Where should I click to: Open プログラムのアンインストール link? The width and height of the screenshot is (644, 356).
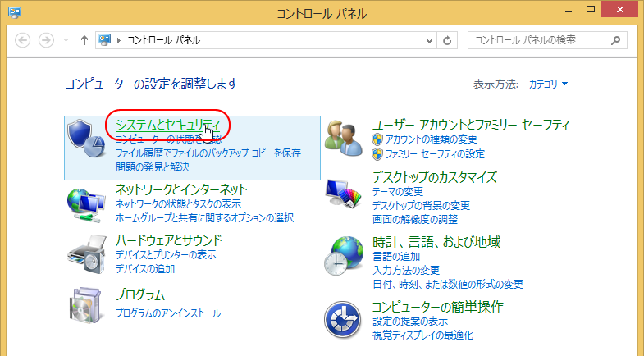coord(167,313)
